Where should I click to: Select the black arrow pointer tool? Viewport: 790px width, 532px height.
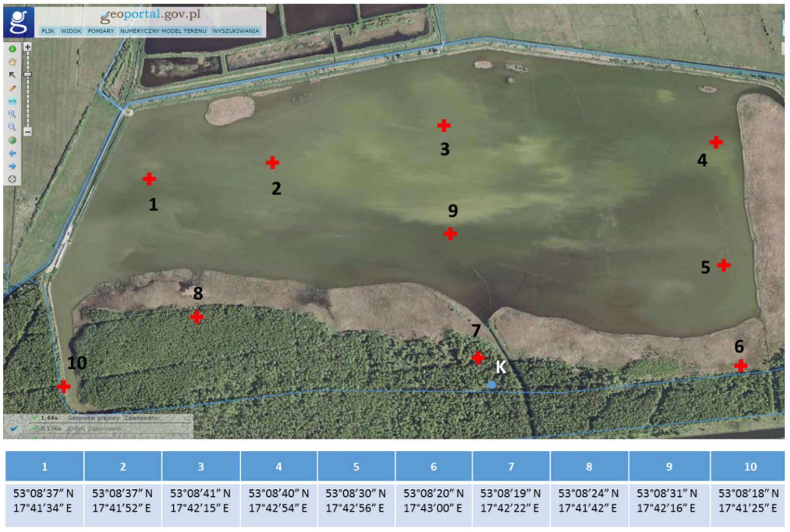pyautogui.click(x=12, y=75)
